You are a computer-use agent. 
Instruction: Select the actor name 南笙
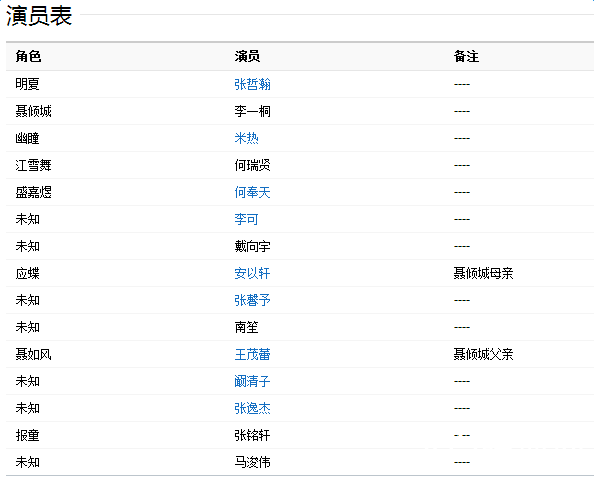pyautogui.click(x=246, y=327)
